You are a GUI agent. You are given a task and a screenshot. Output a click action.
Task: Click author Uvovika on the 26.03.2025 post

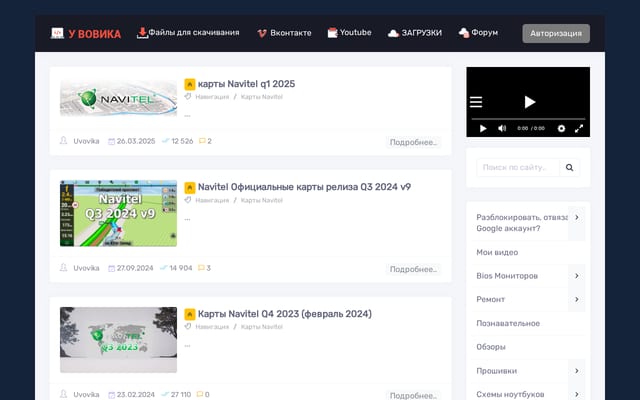pyautogui.click(x=86, y=141)
